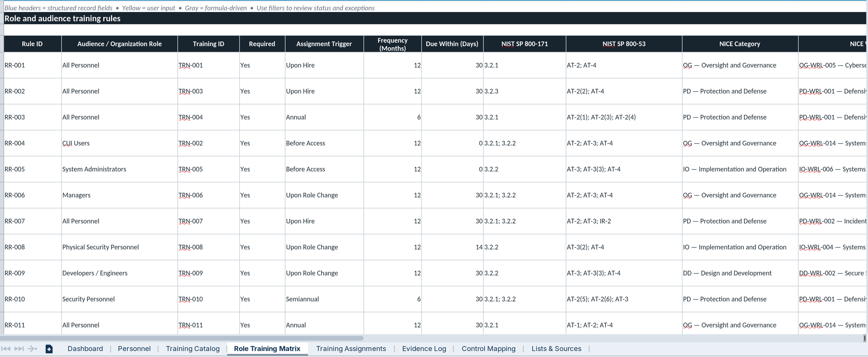
Task: Jump to last sheet tab arrow
Action: [19, 349]
